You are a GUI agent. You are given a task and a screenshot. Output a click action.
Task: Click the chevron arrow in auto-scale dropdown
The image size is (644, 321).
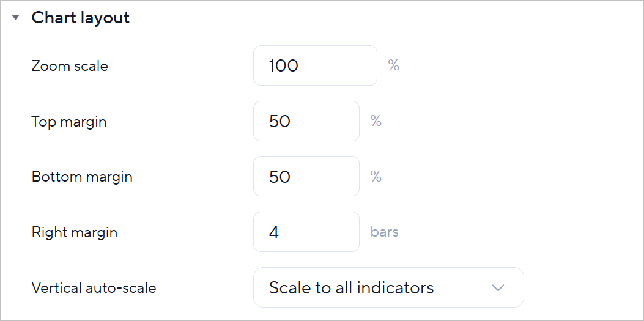pyautogui.click(x=498, y=287)
